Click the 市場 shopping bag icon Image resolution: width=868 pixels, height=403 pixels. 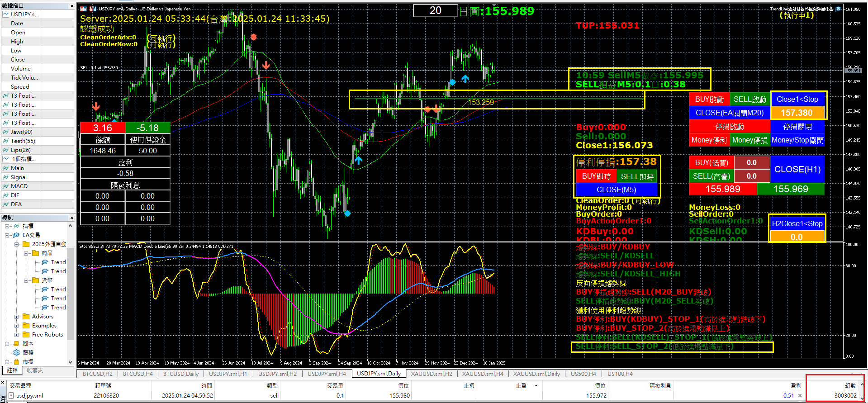(x=17, y=361)
